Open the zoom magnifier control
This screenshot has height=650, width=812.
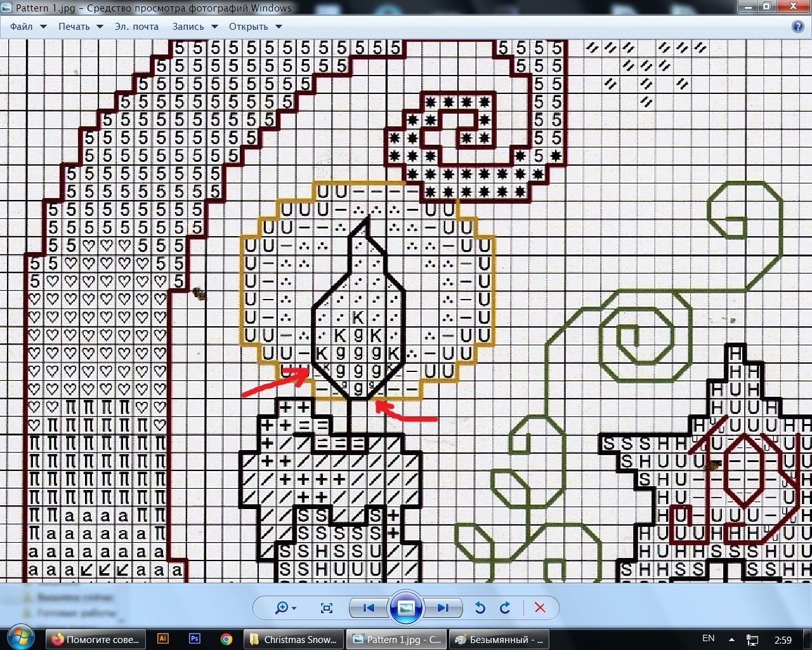tap(285, 608)
